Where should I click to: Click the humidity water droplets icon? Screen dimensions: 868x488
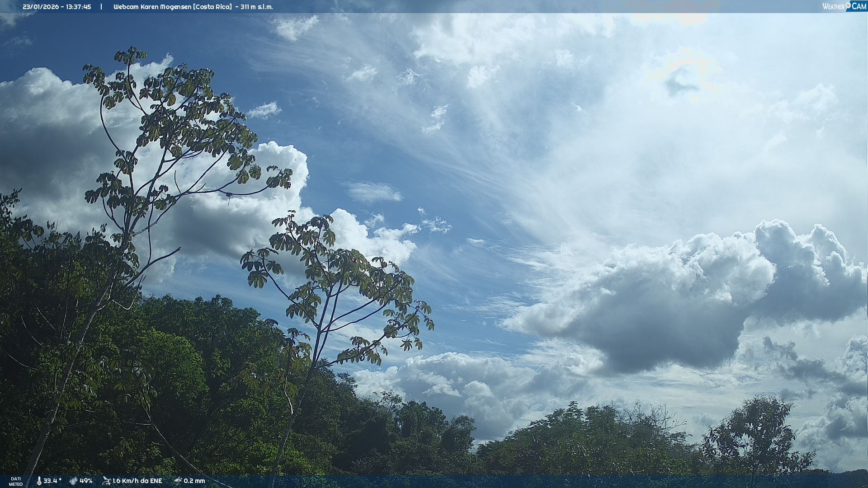[x=73, y=481]
